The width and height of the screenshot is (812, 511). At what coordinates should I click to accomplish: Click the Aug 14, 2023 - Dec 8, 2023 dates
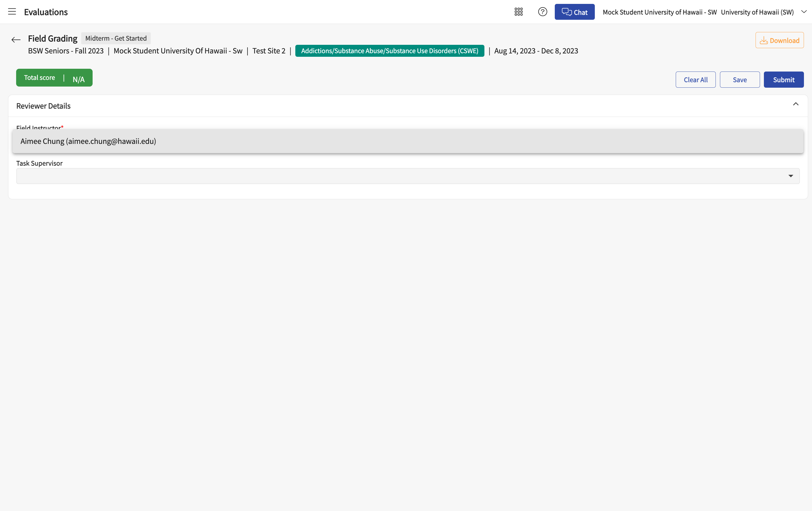tap(536, 51)
